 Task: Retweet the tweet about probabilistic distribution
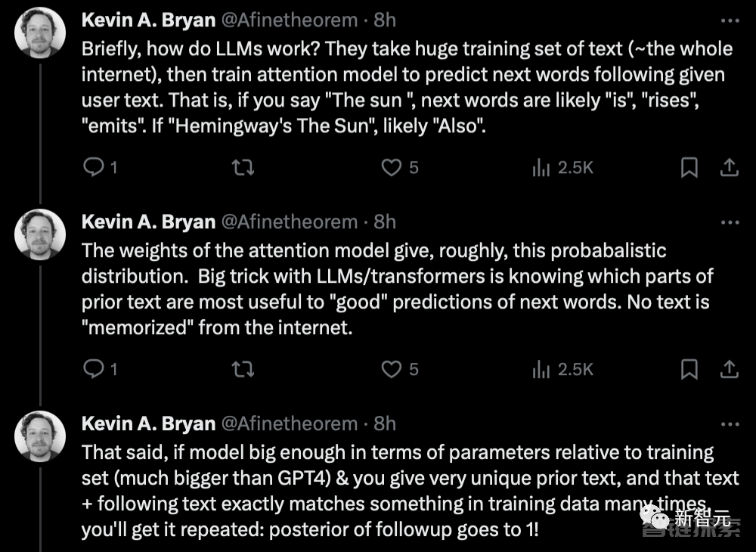(242, 369)
